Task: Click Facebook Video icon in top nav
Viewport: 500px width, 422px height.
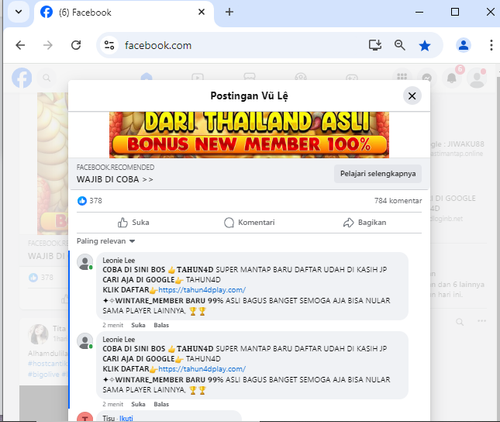Action: pos(198,77)
